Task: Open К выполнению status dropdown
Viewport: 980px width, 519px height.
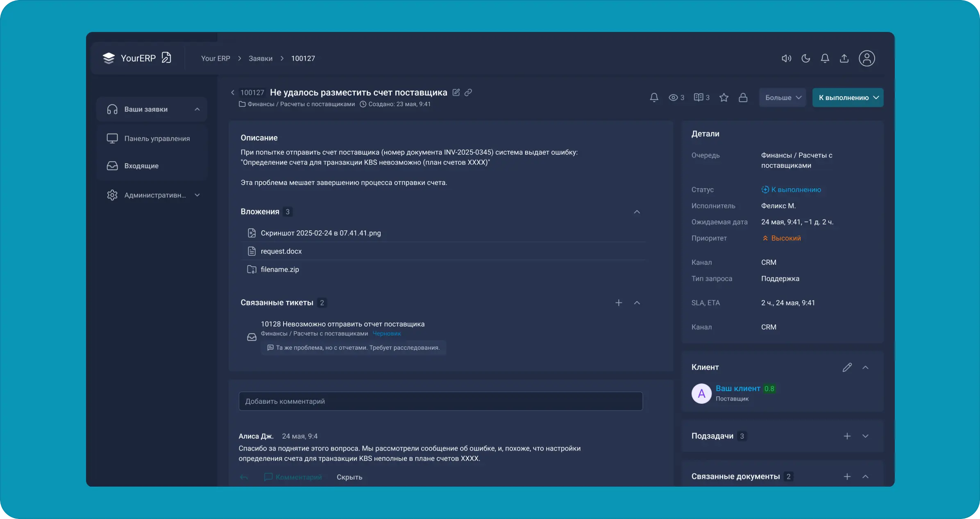Action: click(x=848, y=98)
